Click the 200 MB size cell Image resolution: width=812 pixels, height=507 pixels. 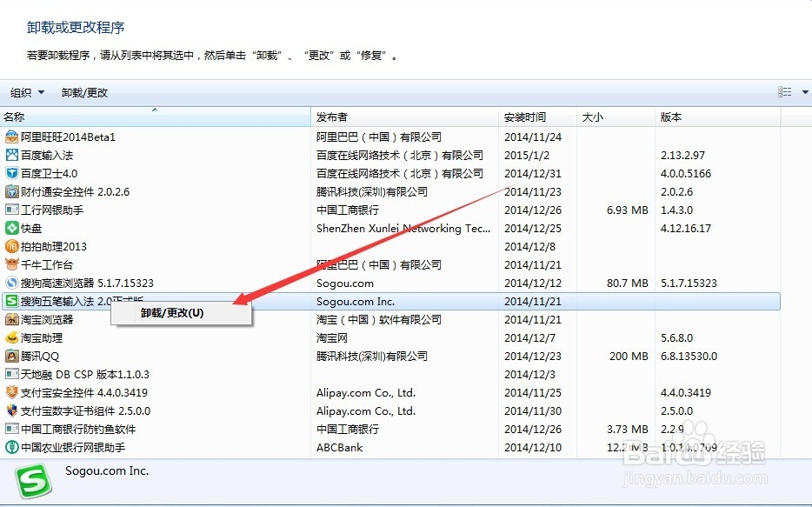point(629,356)
